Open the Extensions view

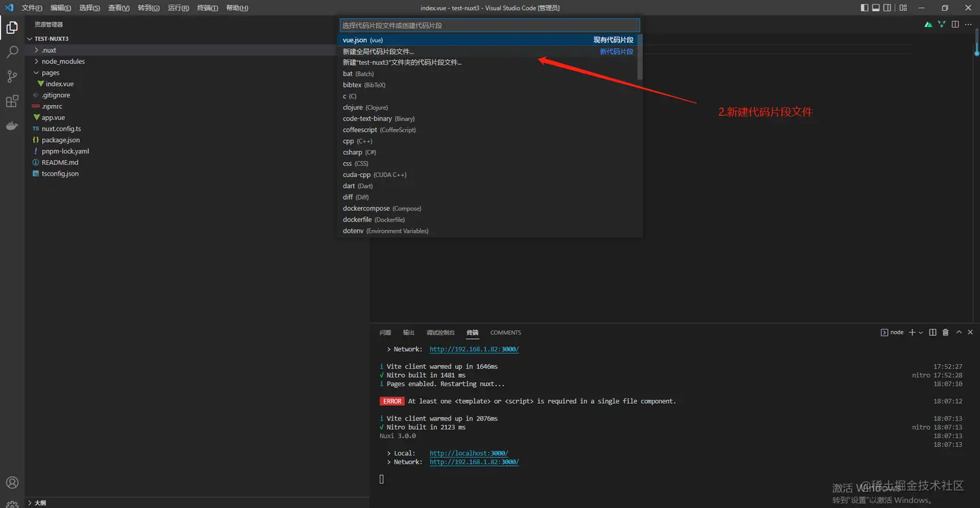tap(12, 101)
